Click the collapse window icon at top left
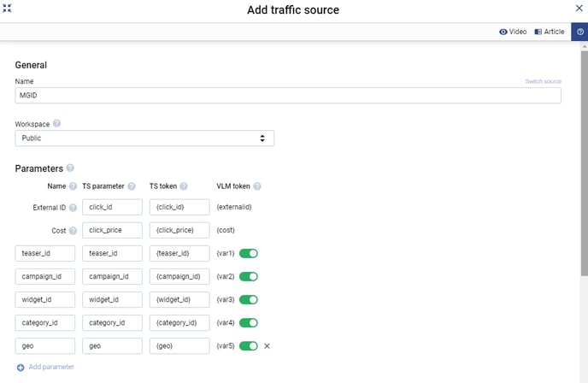 tap(8, 9)
